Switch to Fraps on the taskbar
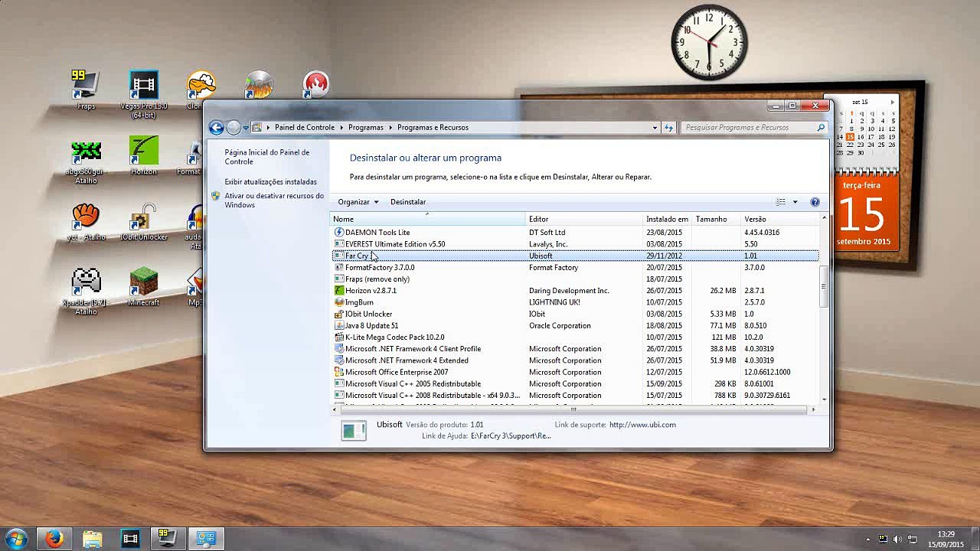The height and width of the screenshot is (551, 980). tap(167, 539)
